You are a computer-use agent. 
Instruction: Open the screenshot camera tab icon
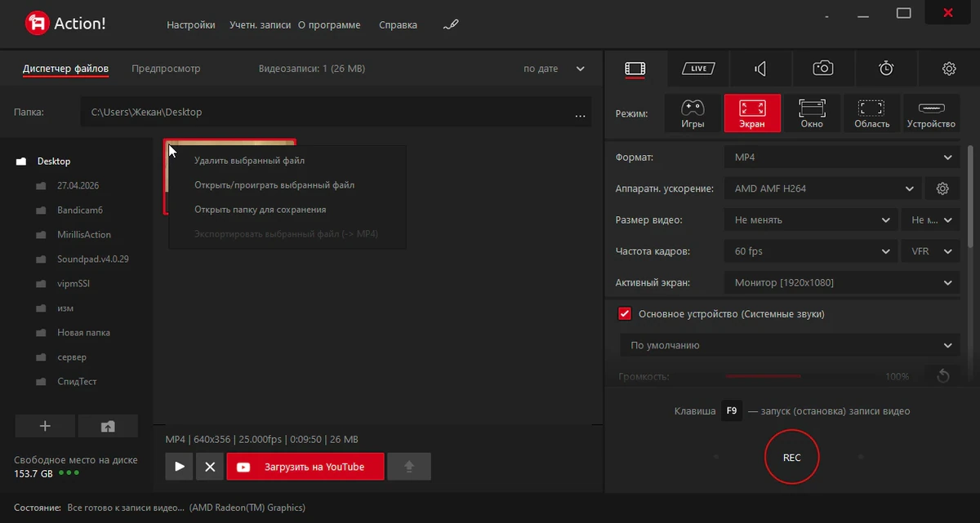pyautogui.click(x=823, y=69)
